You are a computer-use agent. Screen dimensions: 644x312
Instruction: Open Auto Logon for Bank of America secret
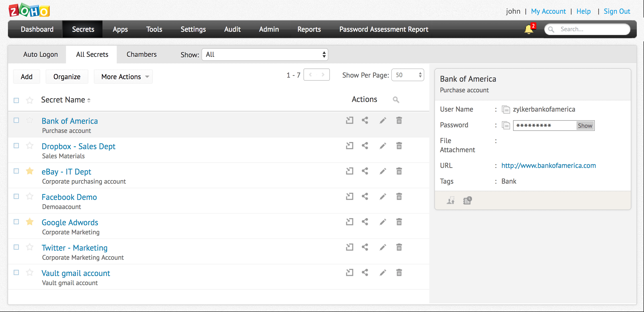click(x=349, y=120)
